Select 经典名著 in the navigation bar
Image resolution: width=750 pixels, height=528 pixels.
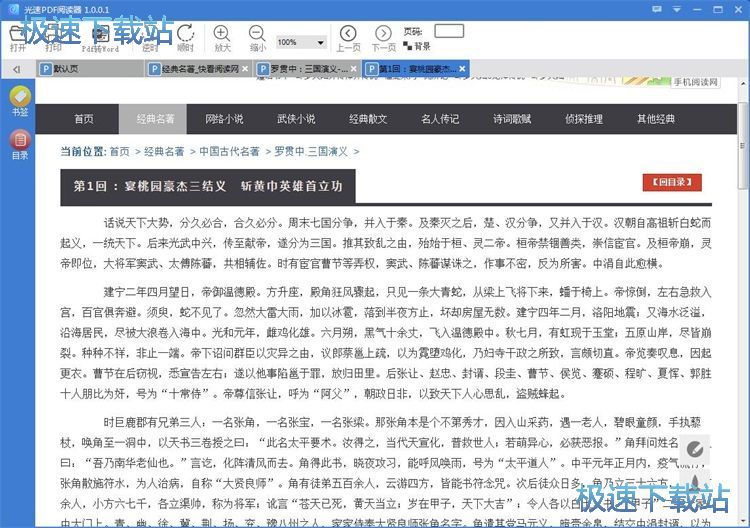(x=155, y=119)
